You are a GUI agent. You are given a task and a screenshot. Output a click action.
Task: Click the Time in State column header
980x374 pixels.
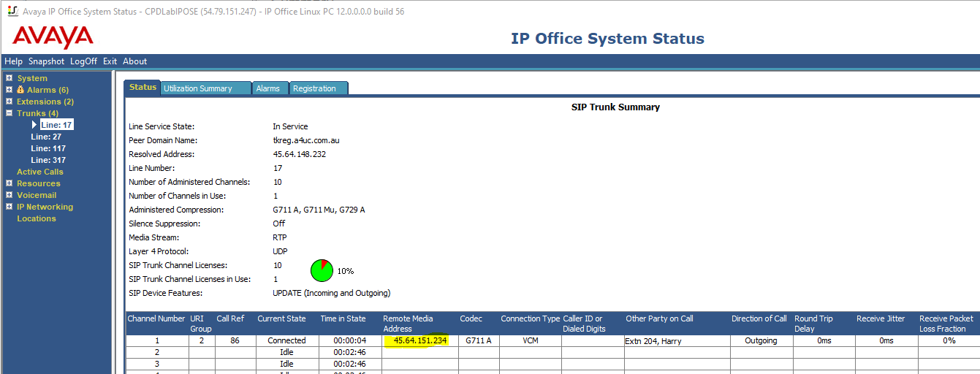coord(349,324)
